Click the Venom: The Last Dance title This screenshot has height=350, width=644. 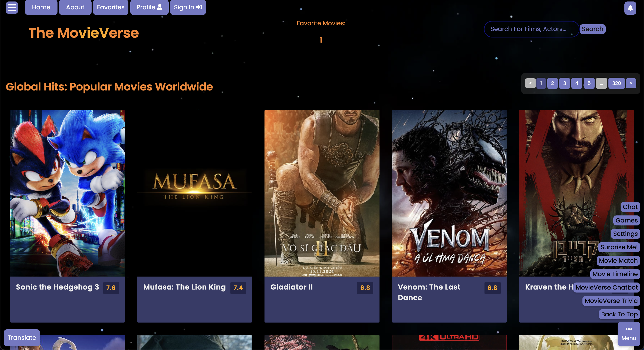tap(429, 292)
